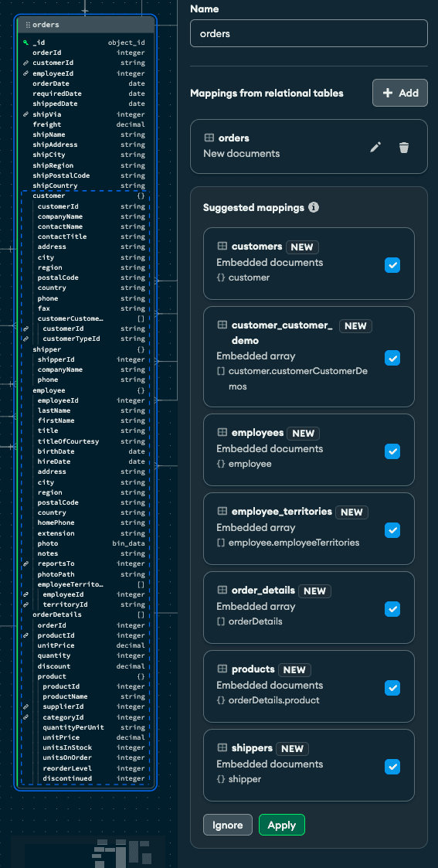The height and width of the screenshot is (868, 438).
Task: Delete the orders mapping with trash icon
Action: 404,148
